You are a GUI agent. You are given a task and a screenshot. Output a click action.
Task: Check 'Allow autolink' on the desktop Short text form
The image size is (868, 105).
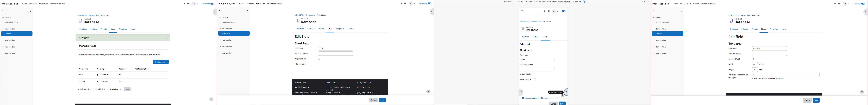point(319,64)
